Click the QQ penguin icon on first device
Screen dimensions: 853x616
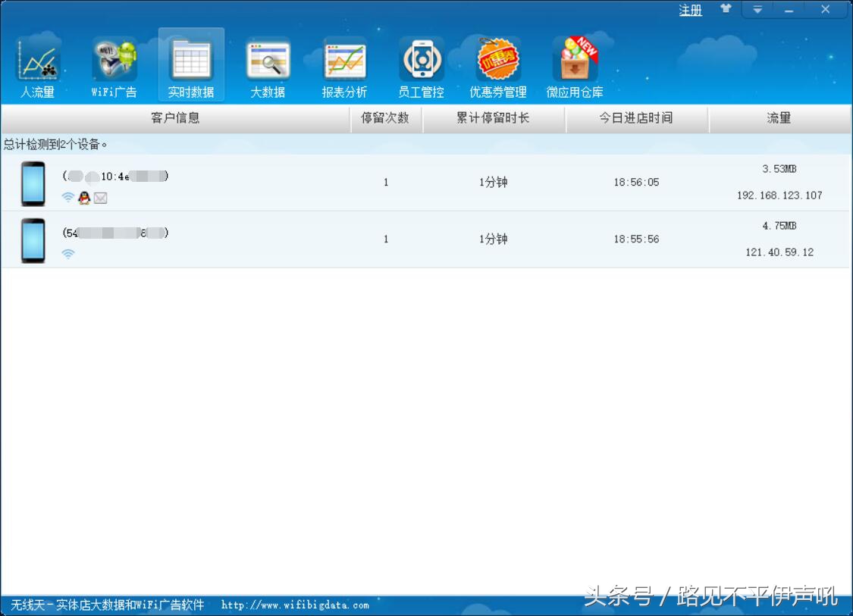pyautogui.click(x=84, y=198)
